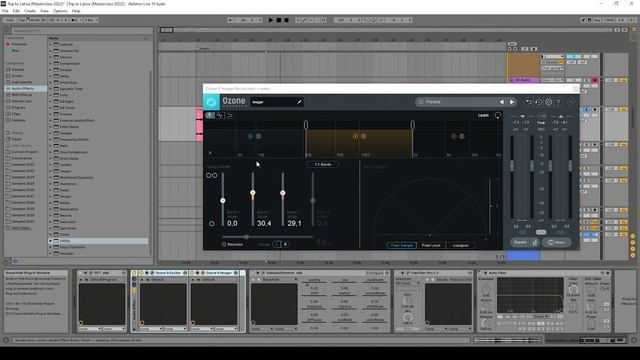Switch to Polar Level vectorscope tab

431,245
